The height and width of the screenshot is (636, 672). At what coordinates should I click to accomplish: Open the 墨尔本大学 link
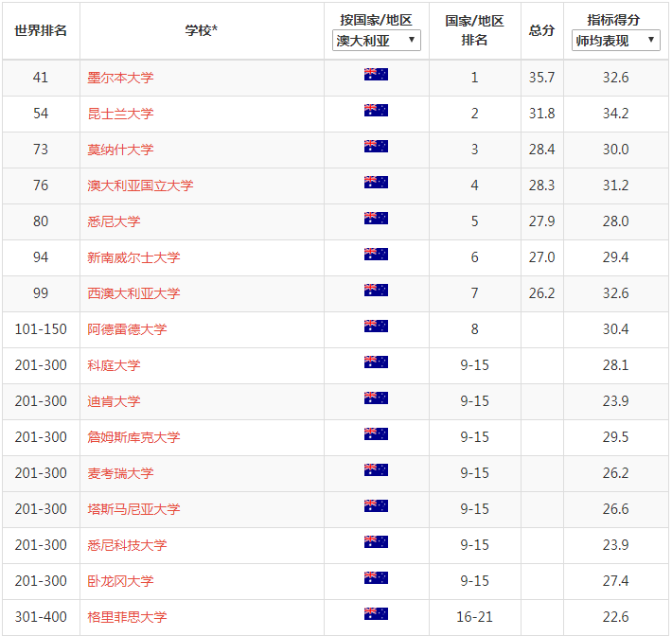120,78
